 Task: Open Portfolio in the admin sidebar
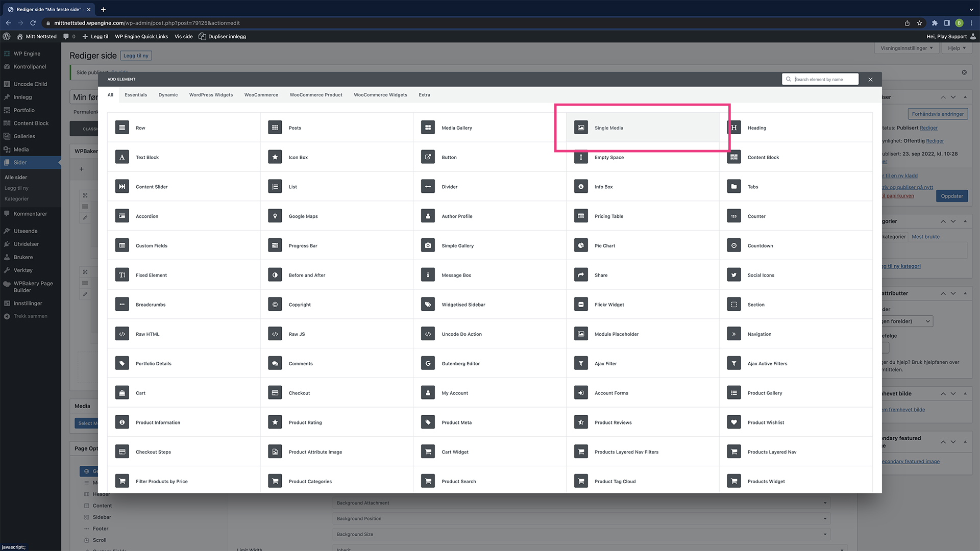coord(24,110)
